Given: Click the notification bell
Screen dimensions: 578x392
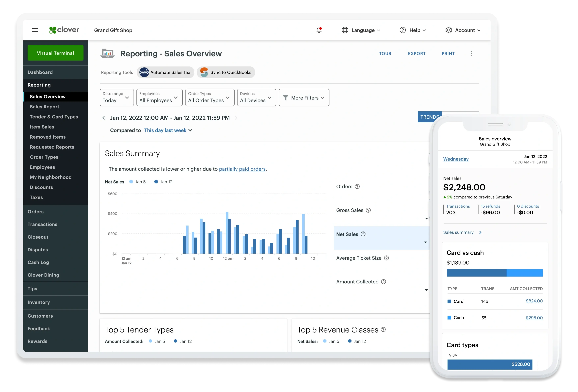Looking at the screenshot, I should click(319, 30).
